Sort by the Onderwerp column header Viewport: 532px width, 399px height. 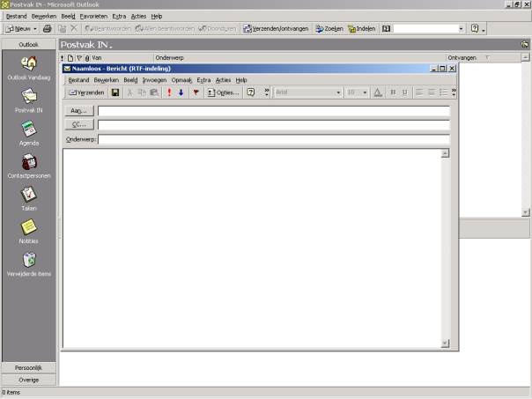coord(299,57)
